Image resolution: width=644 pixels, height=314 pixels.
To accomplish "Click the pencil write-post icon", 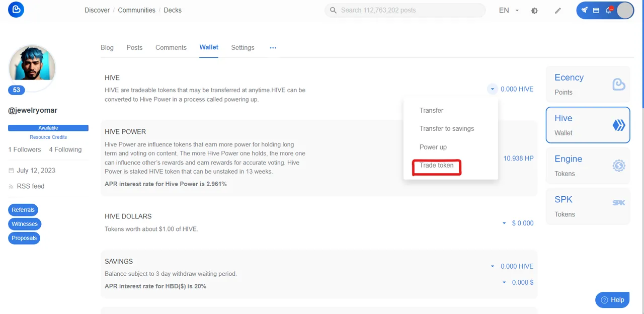I will pos(558,11).
